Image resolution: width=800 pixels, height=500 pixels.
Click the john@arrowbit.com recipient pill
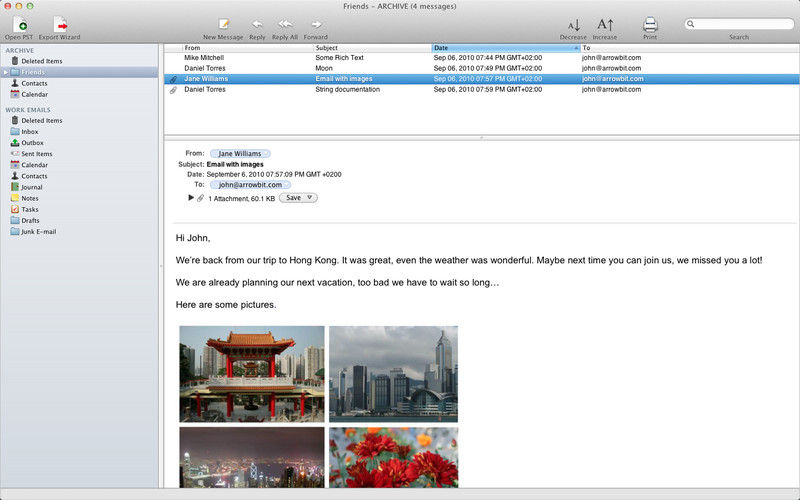pyautogui.click(x=250, y=185)
